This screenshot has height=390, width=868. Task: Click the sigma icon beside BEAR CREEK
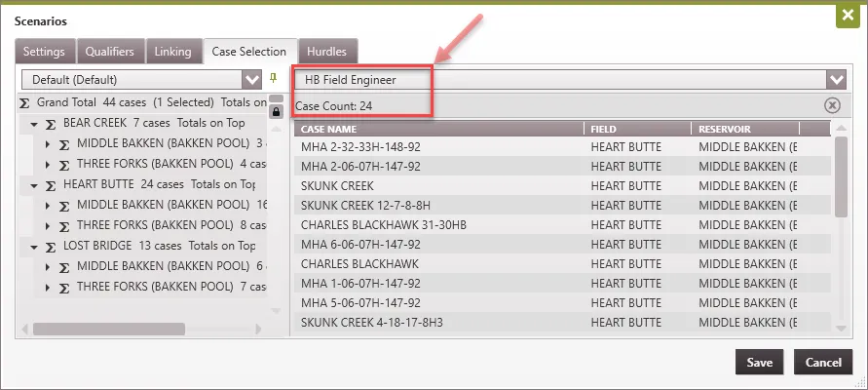tap(51, 124)
